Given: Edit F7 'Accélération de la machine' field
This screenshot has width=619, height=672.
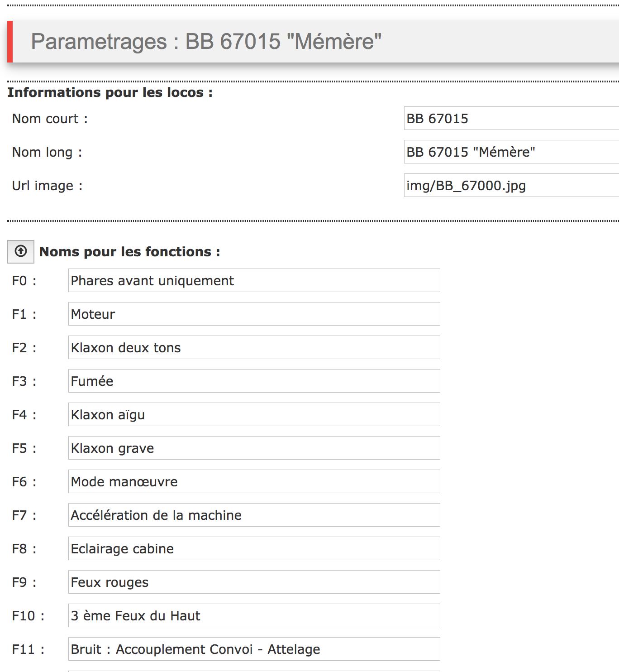Looking at the screenshot, I should point(254,515).
